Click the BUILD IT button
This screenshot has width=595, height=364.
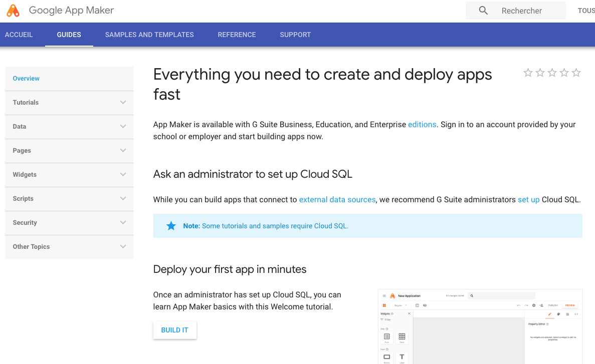175,330
